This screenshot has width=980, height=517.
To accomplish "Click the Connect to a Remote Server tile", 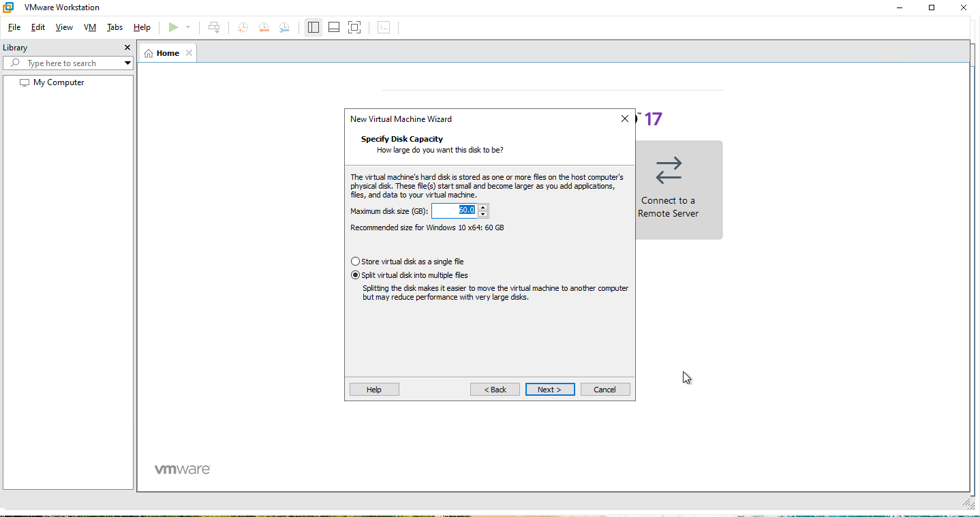I will pos(668,190).
